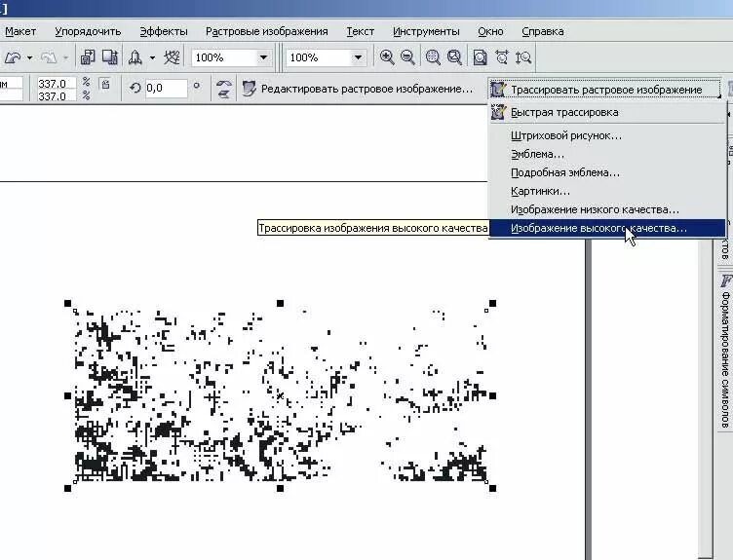Open the Растровые изображения menu
The height and width of the screenshot is (560, 733).
coord(267,31)
